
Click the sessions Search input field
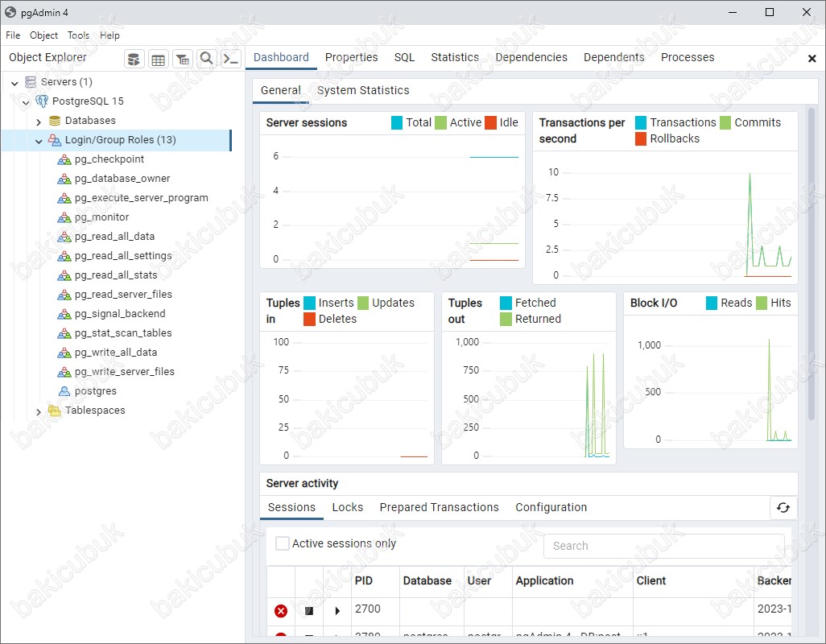[663, 546]
